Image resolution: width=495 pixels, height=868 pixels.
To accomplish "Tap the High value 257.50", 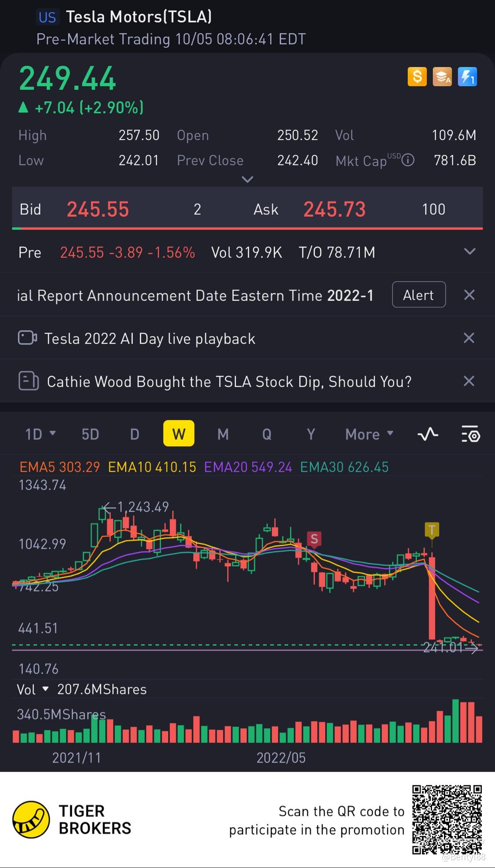I will tap(139, 135).
